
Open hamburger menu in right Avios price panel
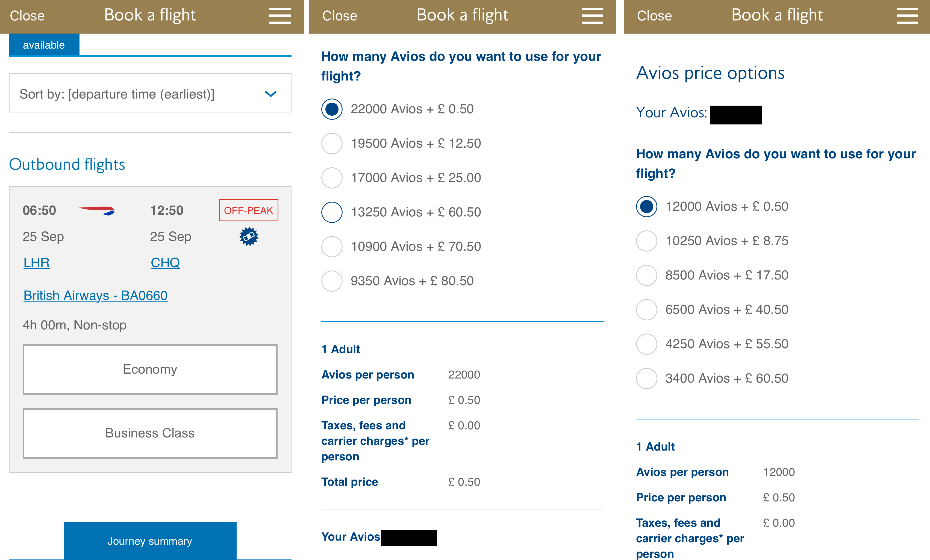(907, 16)
